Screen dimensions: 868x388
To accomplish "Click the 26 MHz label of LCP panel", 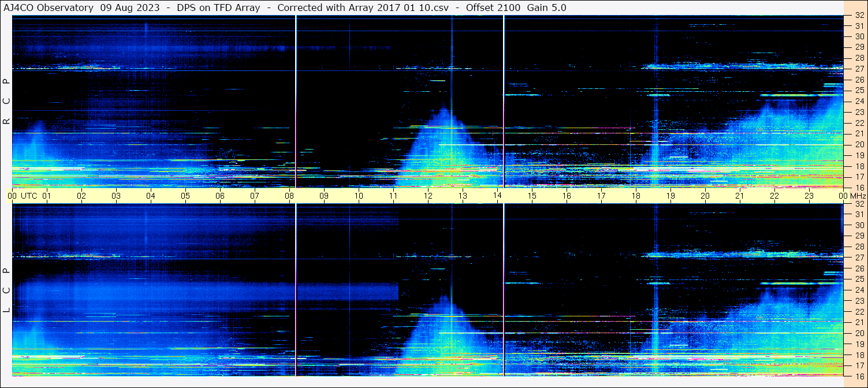I will pyautogui.click(x=859, y=268).
